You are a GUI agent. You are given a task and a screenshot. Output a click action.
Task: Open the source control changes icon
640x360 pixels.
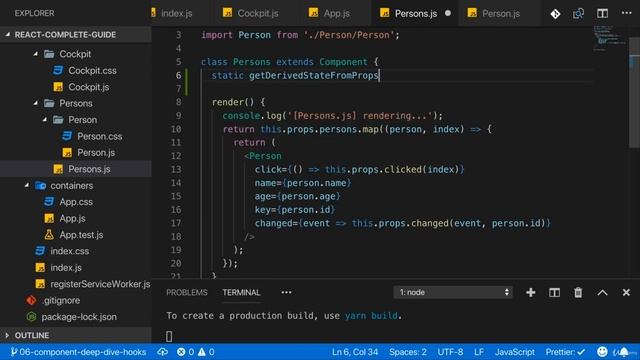tap(555, 14)
